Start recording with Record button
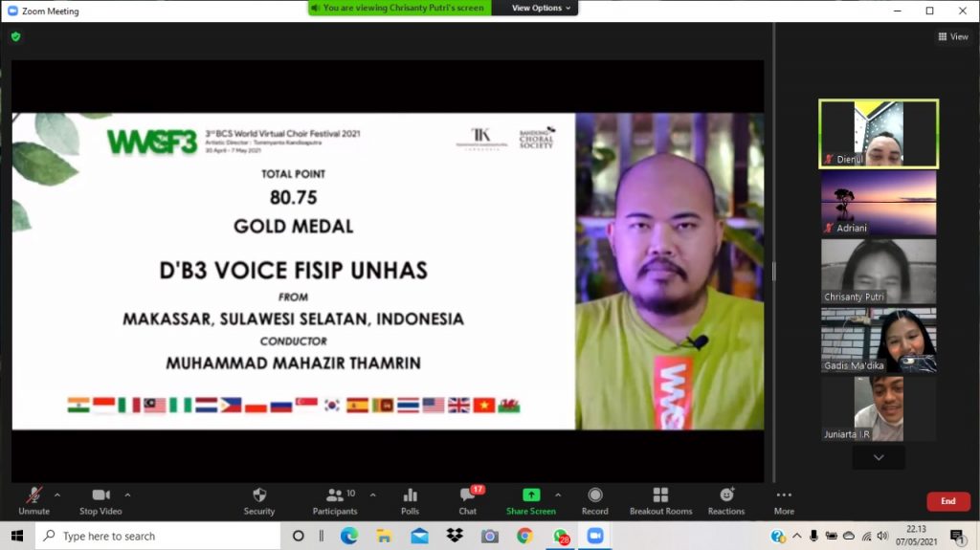This screenshot has width=980, height=550. tap(595, 501)
